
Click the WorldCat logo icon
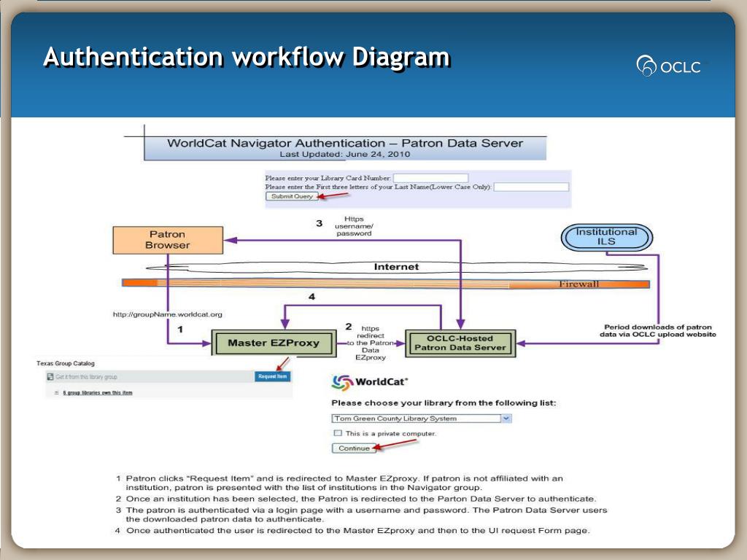[x=342, y=382]
